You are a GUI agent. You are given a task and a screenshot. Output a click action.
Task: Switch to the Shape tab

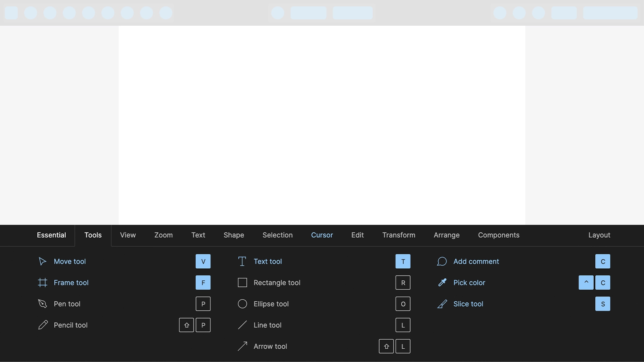point(234,235)
